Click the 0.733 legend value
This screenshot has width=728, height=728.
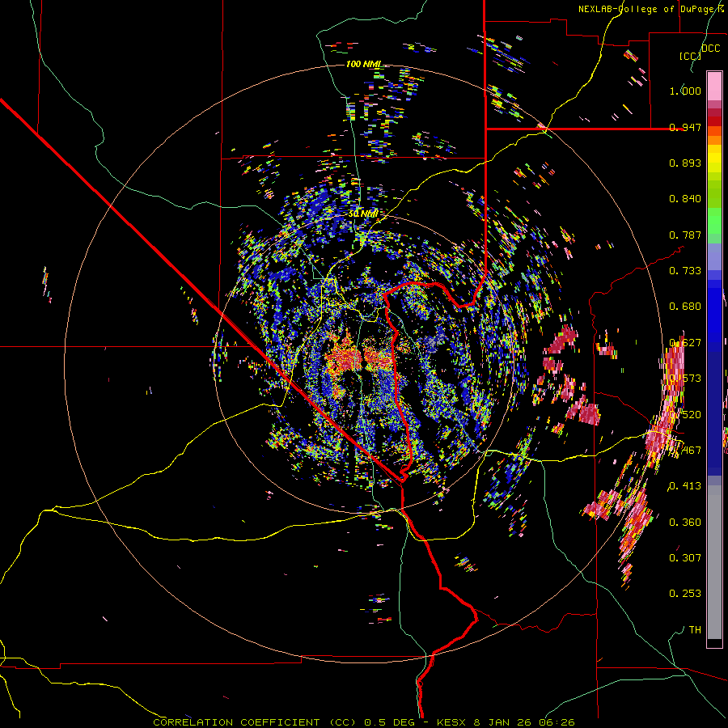pos(685,271)
